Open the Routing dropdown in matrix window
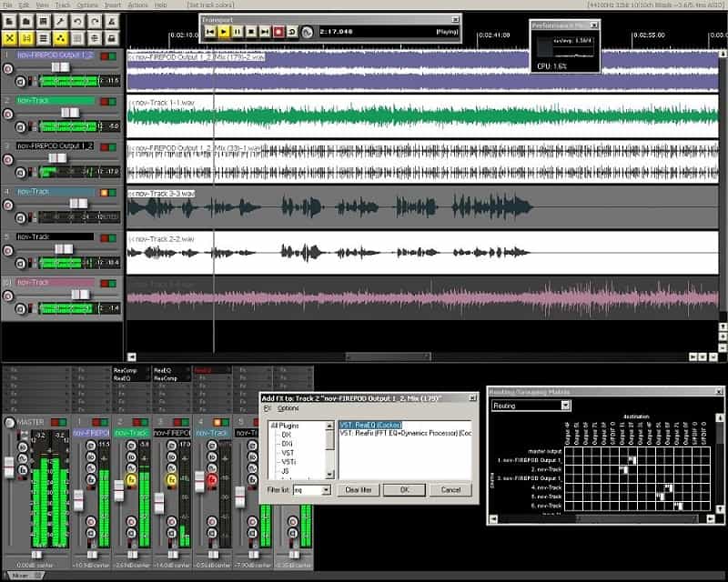 pos(565,406)
